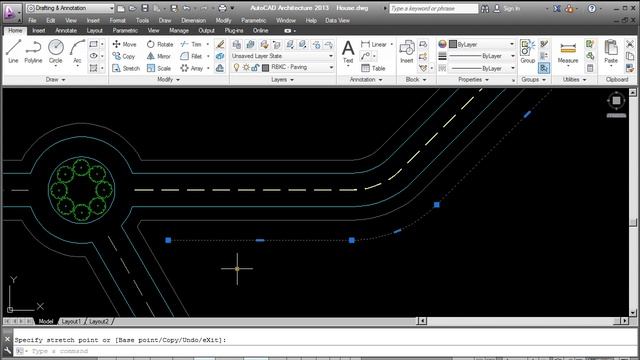Click the Erase tool in Modify panel
Image resolution: width=640 pixels, height=360 pixels.
(x=220, y=44)
